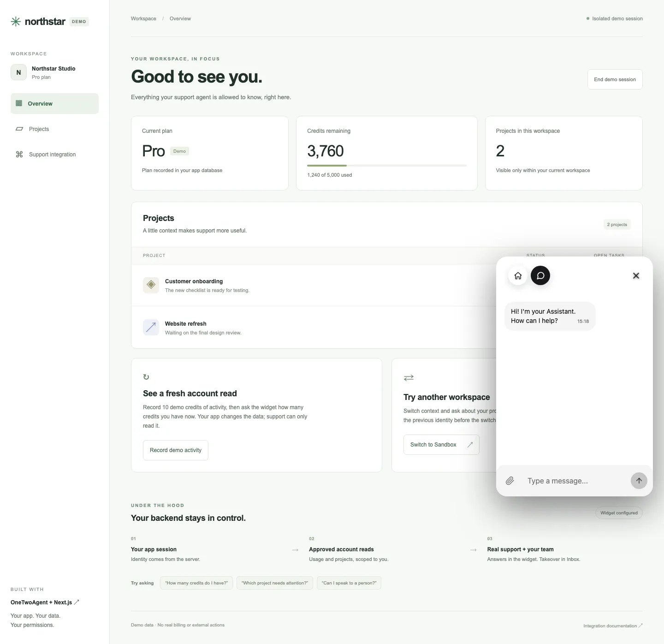Click Record demo activity button
The width and height of the screenshot is (664, 644).
[176, 450]
